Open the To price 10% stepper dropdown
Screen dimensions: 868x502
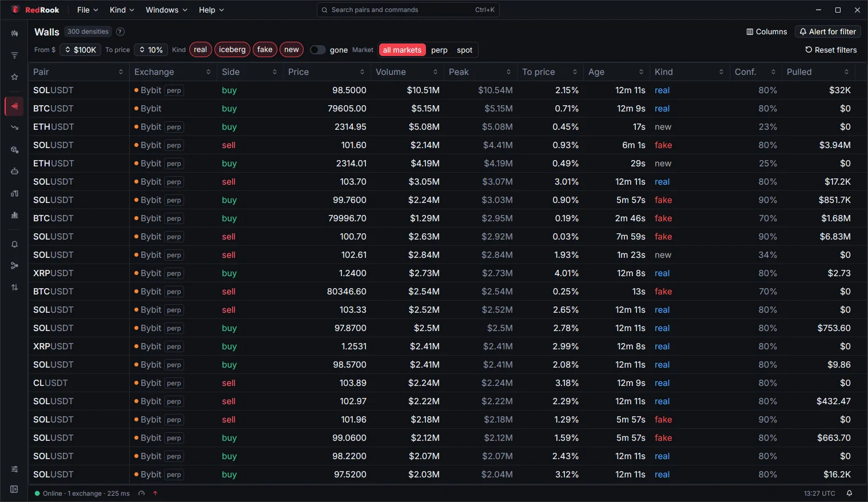(x=152, y=50)
